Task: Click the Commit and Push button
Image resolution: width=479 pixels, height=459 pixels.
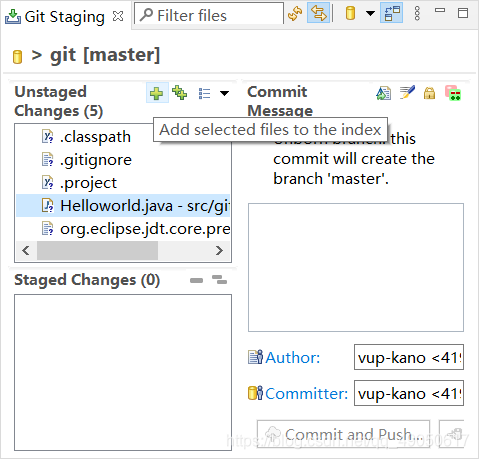Action: point(343,434)
